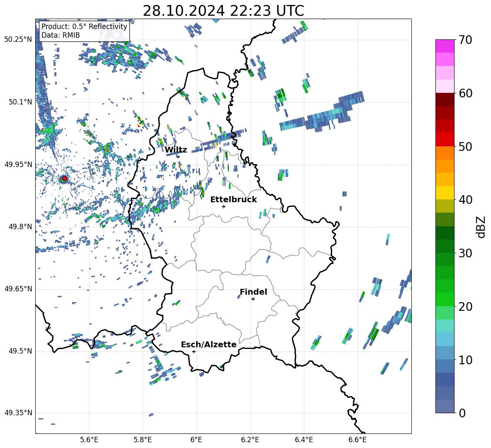Click the colorbar tick label 30
This screenshot has height=448, width=491.
[465, 253]
